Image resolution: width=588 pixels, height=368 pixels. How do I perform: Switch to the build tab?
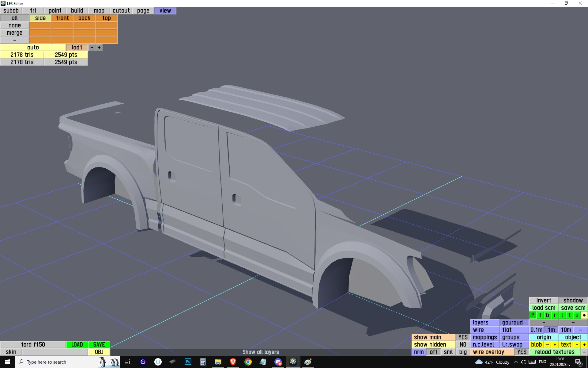77,11
